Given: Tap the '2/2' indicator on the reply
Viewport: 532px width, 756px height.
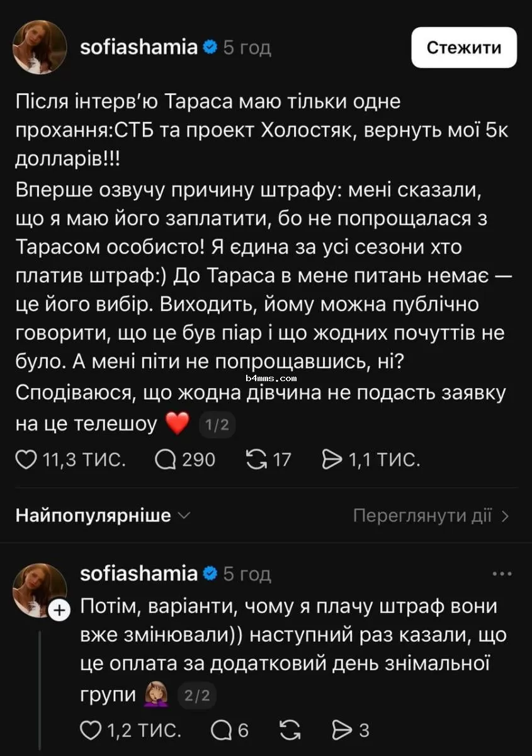Looking at the screenshot, I should pos(197,696).
